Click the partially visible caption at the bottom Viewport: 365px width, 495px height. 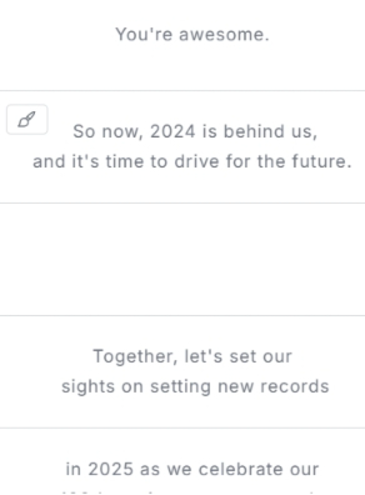pos(188,492)
